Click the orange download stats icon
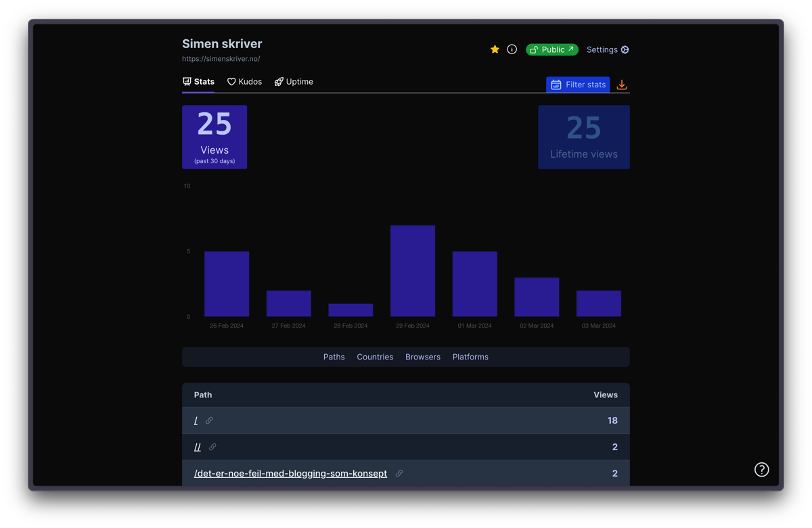812x528 pixels. pos(622,85)
